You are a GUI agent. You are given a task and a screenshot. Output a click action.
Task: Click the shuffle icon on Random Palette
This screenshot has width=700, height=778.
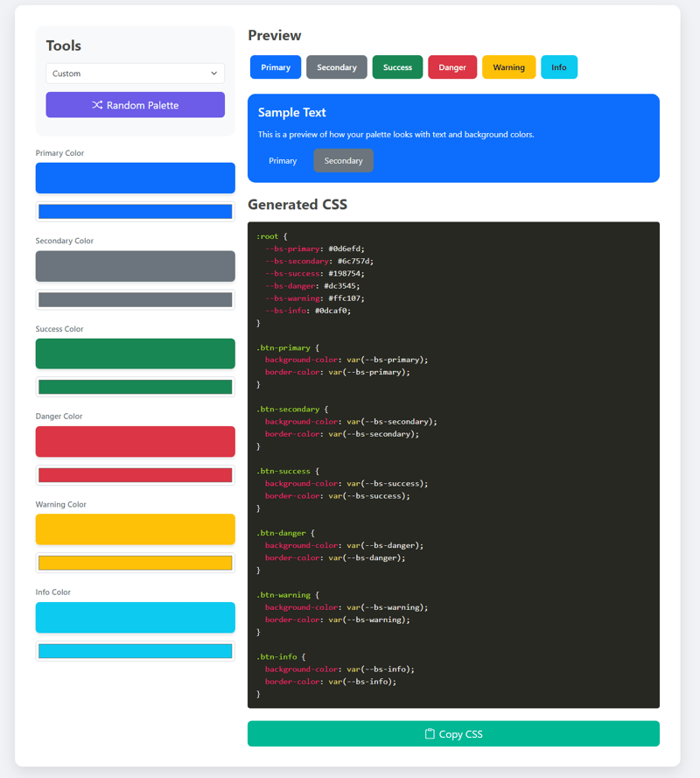[x=98, y=104]
